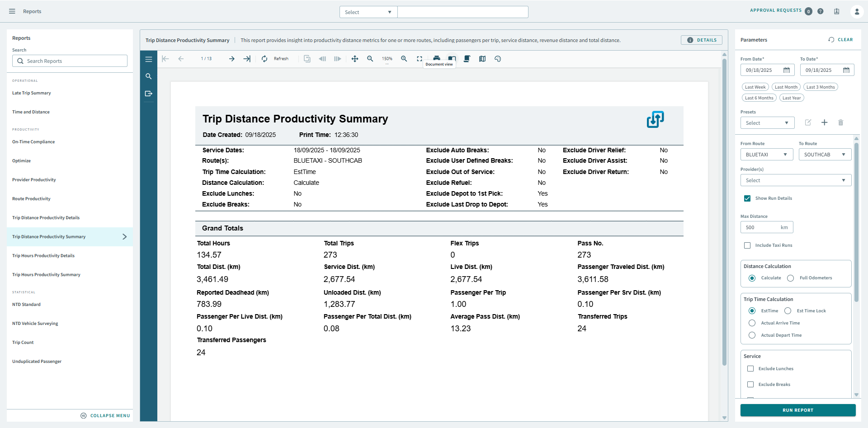This screenshot has height=428, width=868.
Task: Activate the pan tool in the viewer toolbar
Action: pos(355,58)
